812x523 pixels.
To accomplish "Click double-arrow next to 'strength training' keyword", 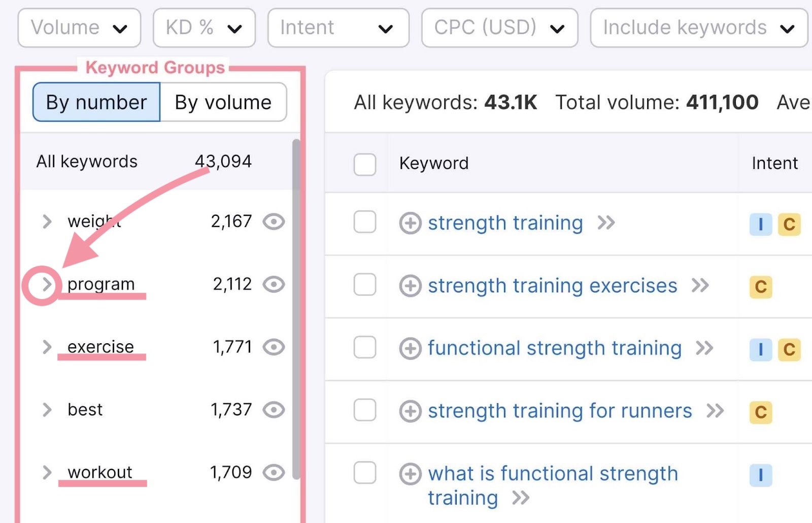I will tap(606, 222).
